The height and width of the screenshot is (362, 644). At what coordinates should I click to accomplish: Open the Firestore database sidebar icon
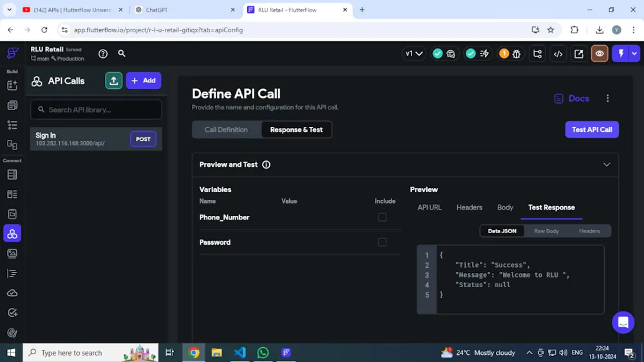tap(12, 175)
